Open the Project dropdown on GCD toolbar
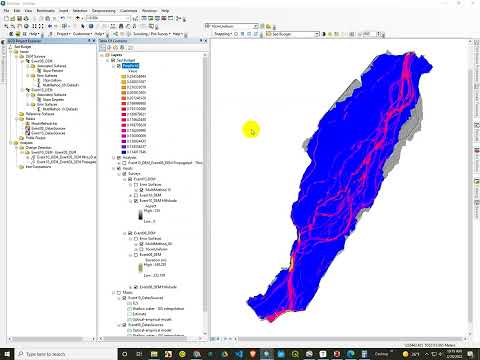The height and width of the screenshot is (360, 480). (63, 34)
